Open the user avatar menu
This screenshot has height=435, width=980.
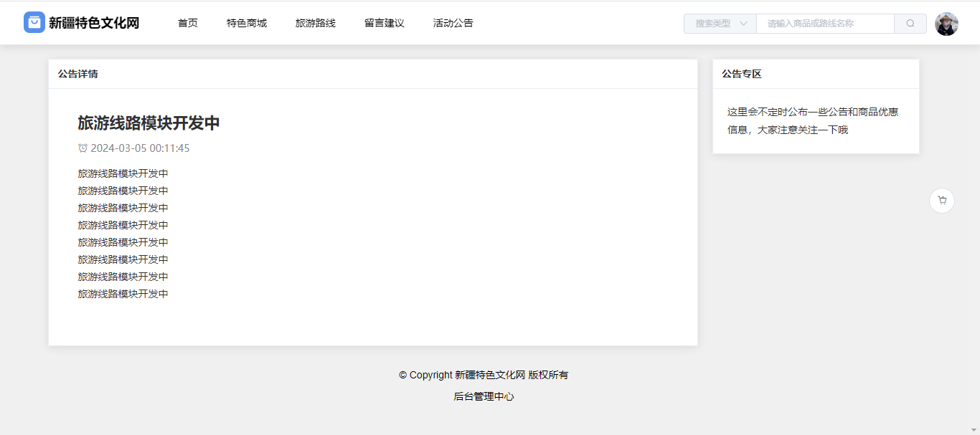[x=946, y=24]
